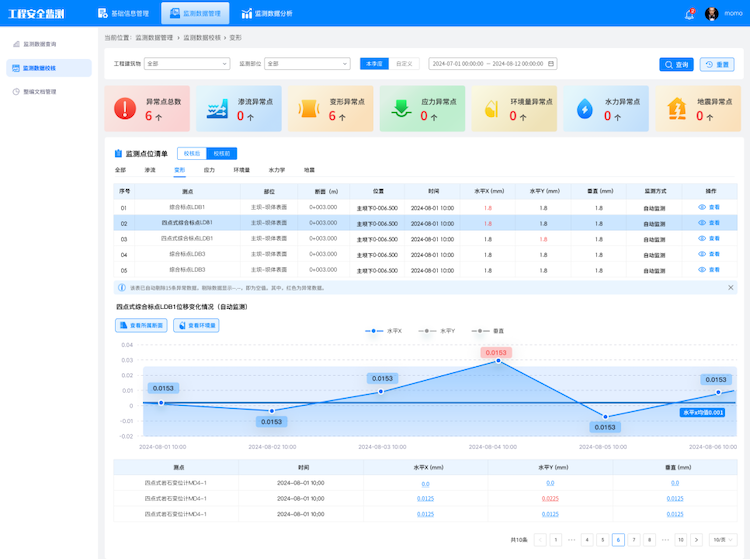Toggle the 校核后 segment button
This screenshot has width=750, height=559.
192,153
